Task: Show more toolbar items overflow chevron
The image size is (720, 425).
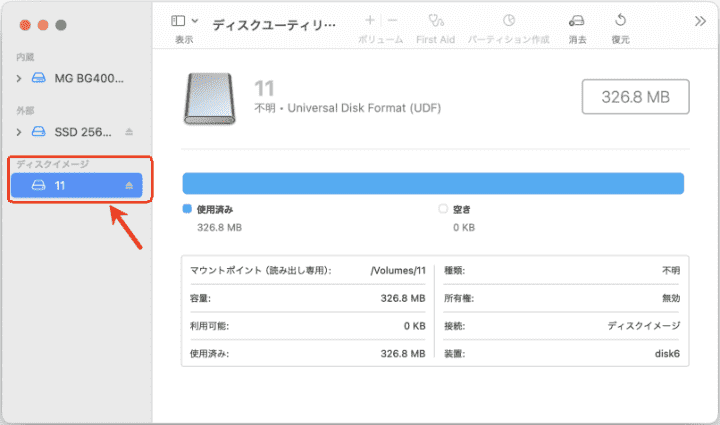Action: pyautogui.click(x=700, y=20)
